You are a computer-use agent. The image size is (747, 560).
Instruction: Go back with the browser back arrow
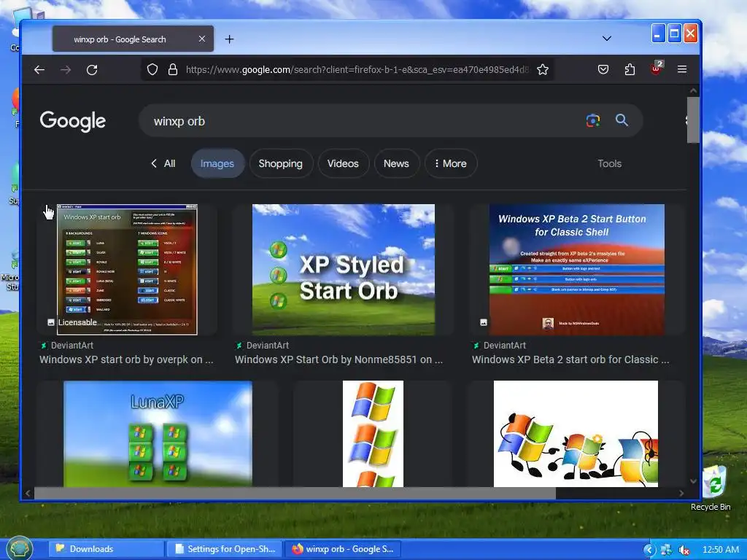point(39,70)
